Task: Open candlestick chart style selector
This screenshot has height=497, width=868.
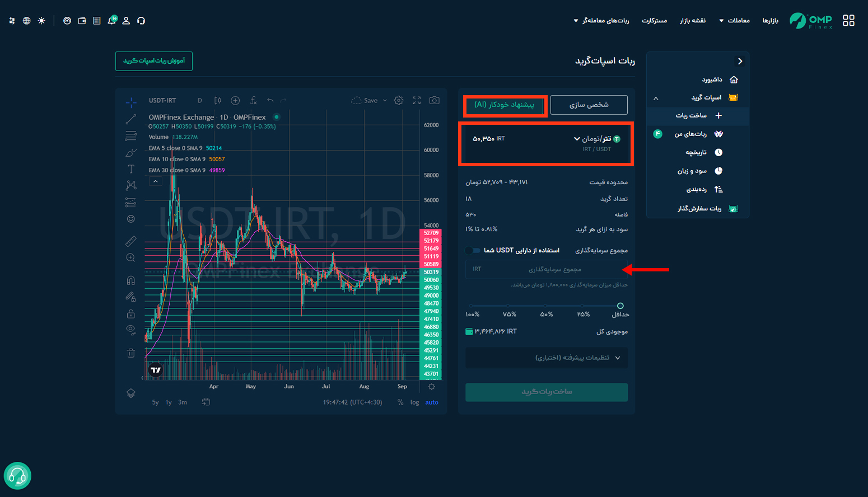Action: click(x=218, y=100)
